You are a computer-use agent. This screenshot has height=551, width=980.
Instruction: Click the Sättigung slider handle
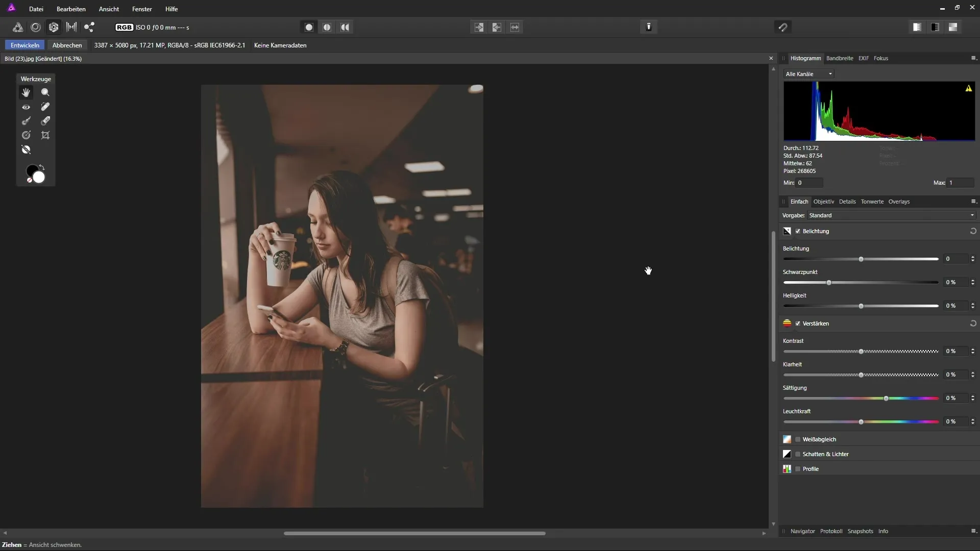click(x=886, y=398)
